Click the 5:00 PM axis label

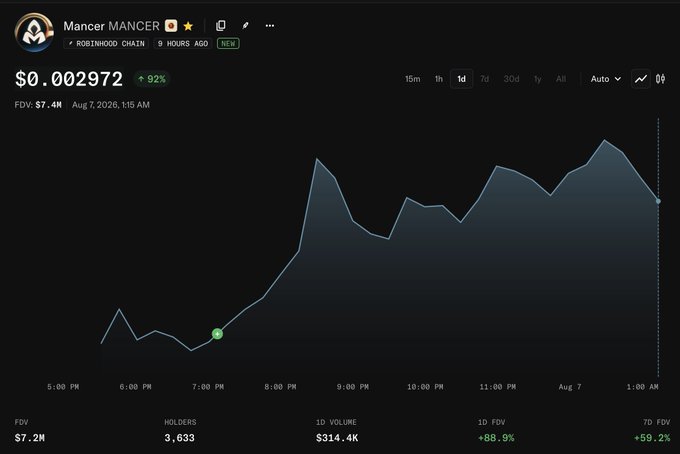click(63, 387)
